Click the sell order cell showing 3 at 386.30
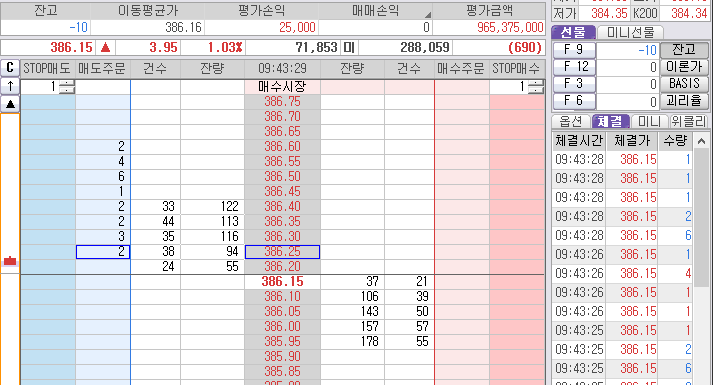This screenshot has width=713, height=385. coord(103,236)
